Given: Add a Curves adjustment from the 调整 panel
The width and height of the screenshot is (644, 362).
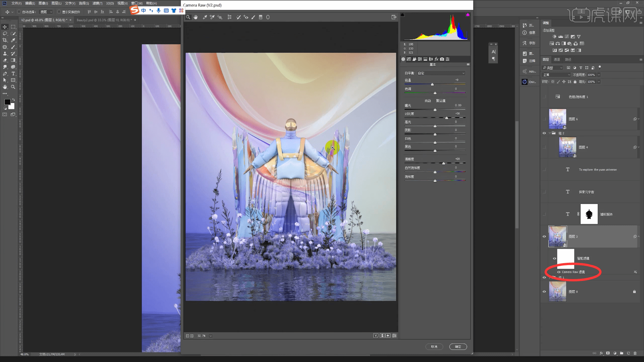Looking at the screenshot, I should click(568, 36).
